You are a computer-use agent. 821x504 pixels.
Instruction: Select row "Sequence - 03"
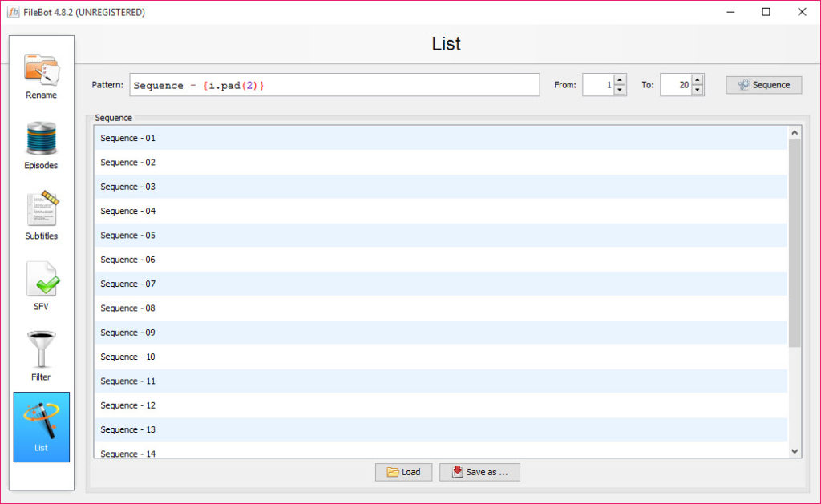[441, 187]
